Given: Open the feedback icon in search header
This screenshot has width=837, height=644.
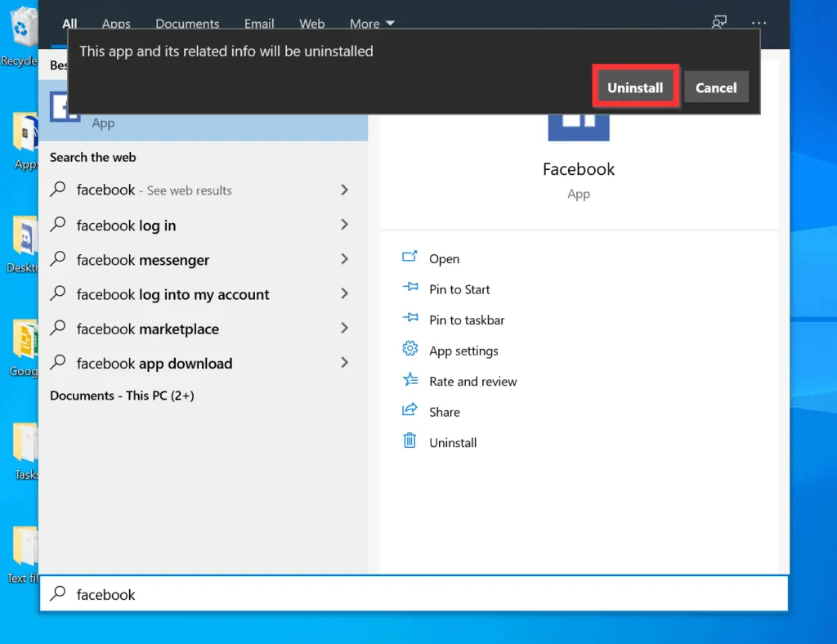Looking at the screenshot, I should (719, 22).
